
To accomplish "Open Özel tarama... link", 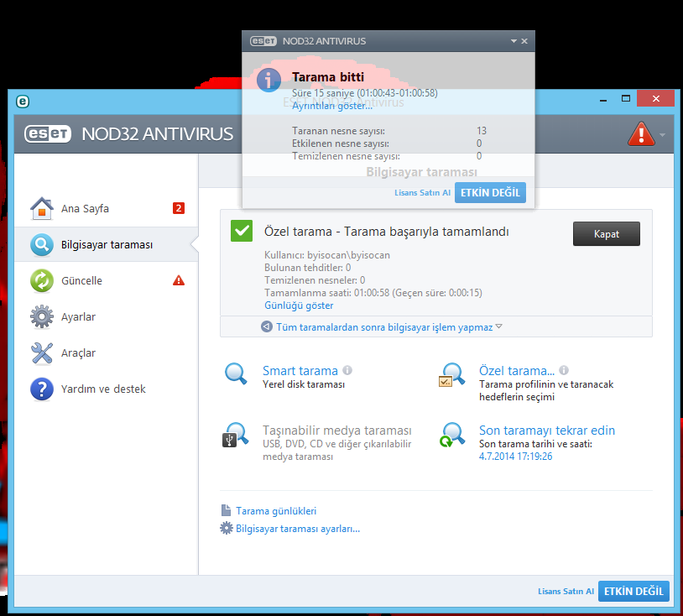I will (517, 371).
